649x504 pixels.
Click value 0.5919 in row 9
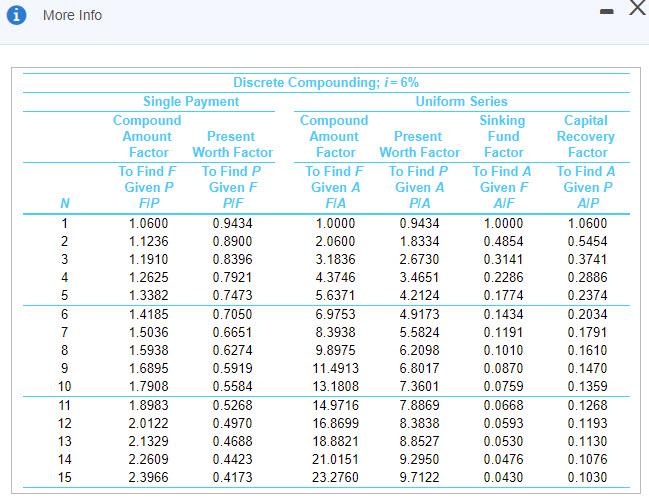point(232,368)
